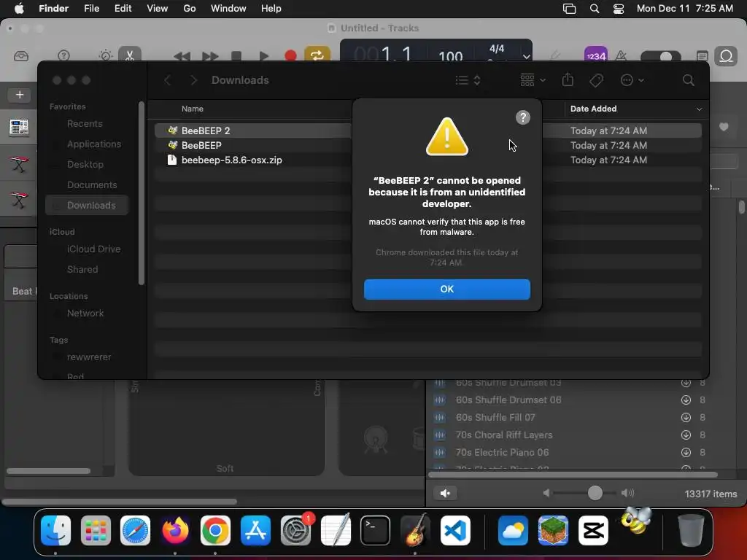Open Firefox from the Dock

point(175,530)
